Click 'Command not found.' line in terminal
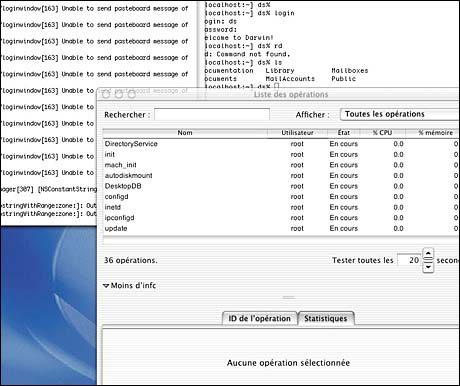 [247, 54]
